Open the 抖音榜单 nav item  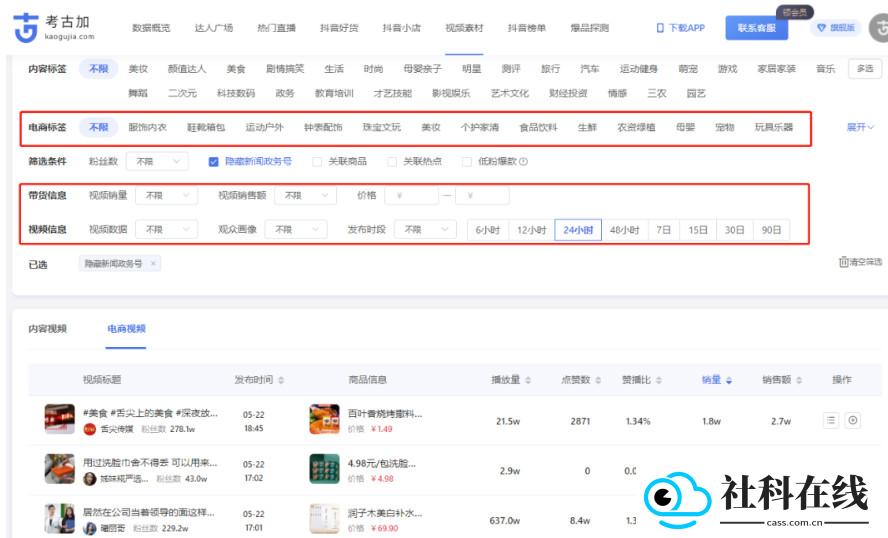527,28
